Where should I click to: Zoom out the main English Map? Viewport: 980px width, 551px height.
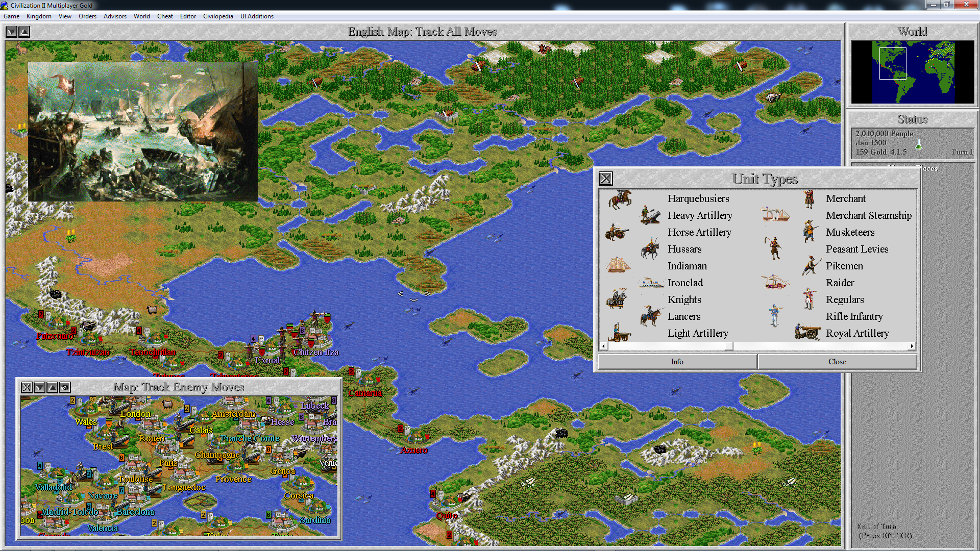[11, 32]
